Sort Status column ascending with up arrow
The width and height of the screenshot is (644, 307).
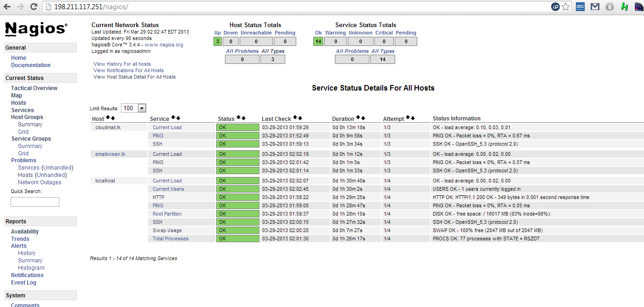pyautogui.click(x=238, y=118)
